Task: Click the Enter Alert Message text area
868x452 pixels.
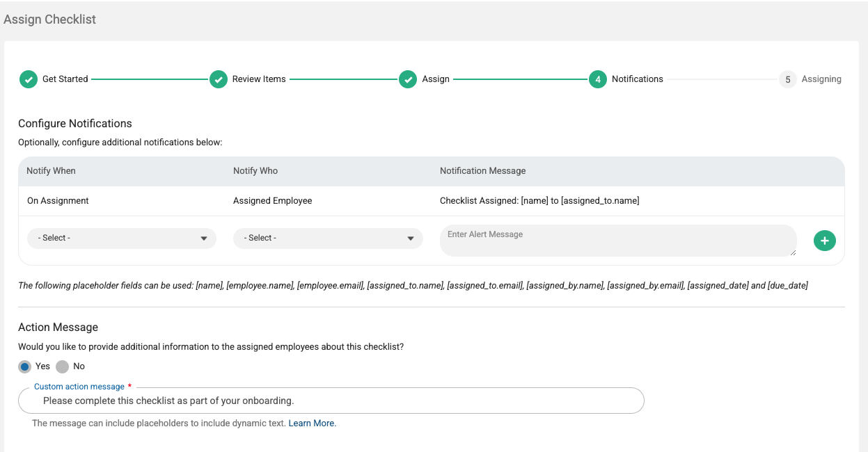Action: coord(618,241)
